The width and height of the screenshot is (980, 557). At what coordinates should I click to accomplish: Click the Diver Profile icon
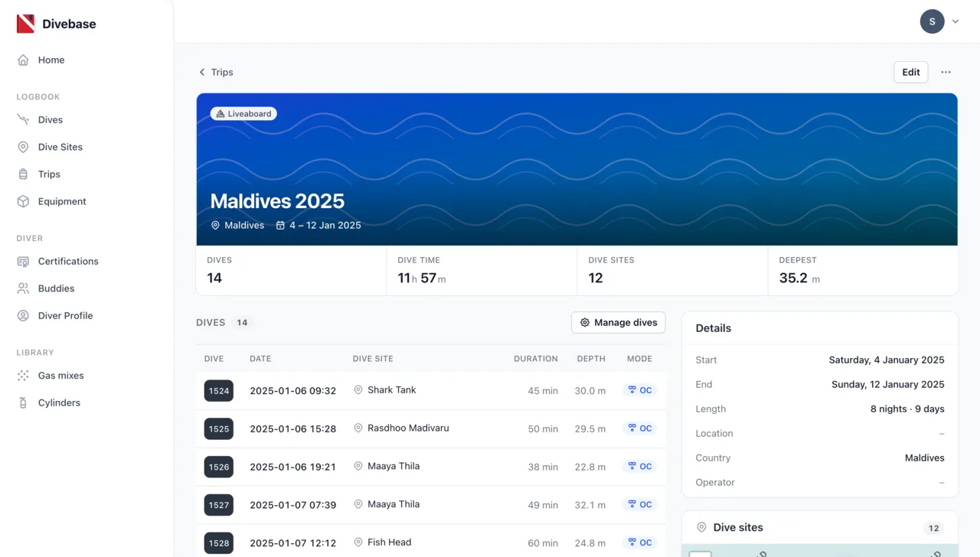point(23,315)
